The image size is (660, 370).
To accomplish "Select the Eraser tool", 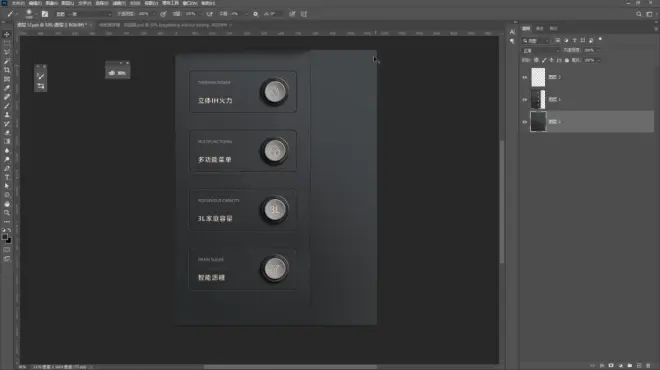I will tap(7, 133).
